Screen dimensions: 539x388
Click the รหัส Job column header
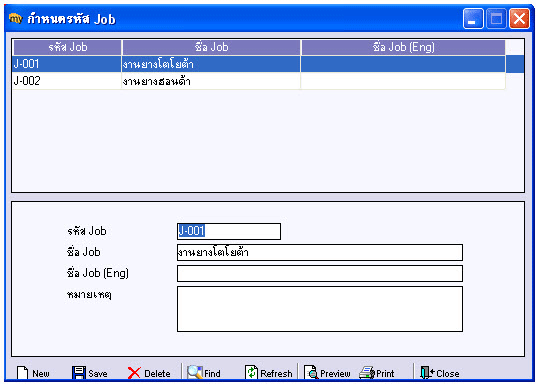tap(67, 47)
